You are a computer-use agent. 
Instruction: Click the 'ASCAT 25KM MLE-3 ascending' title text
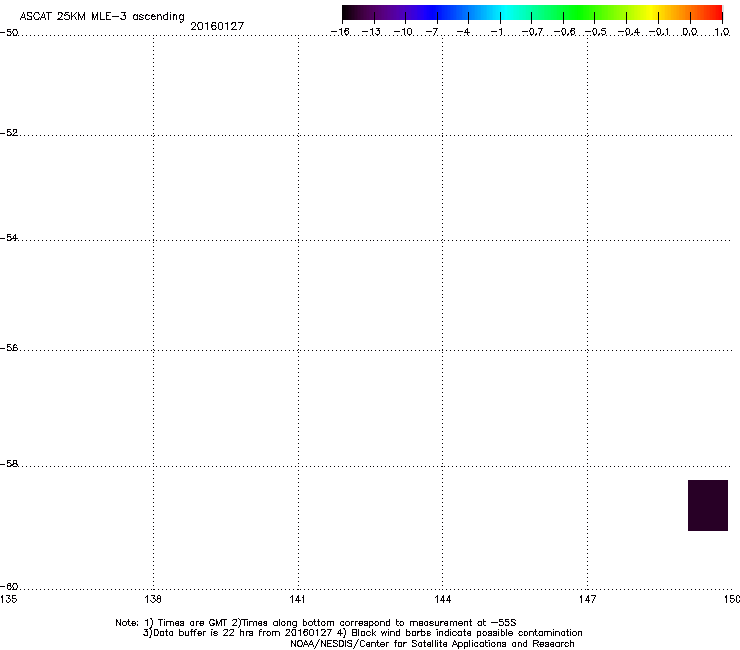102,17
